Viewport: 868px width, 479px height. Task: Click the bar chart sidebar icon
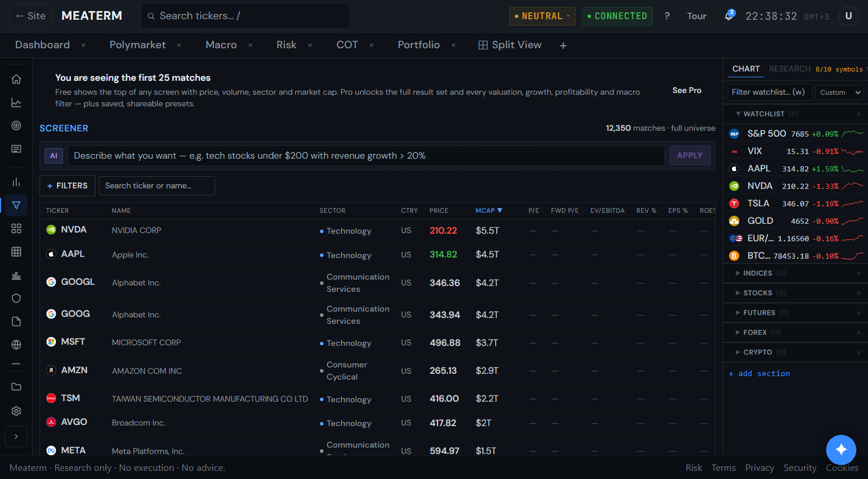tap(16, 182)
